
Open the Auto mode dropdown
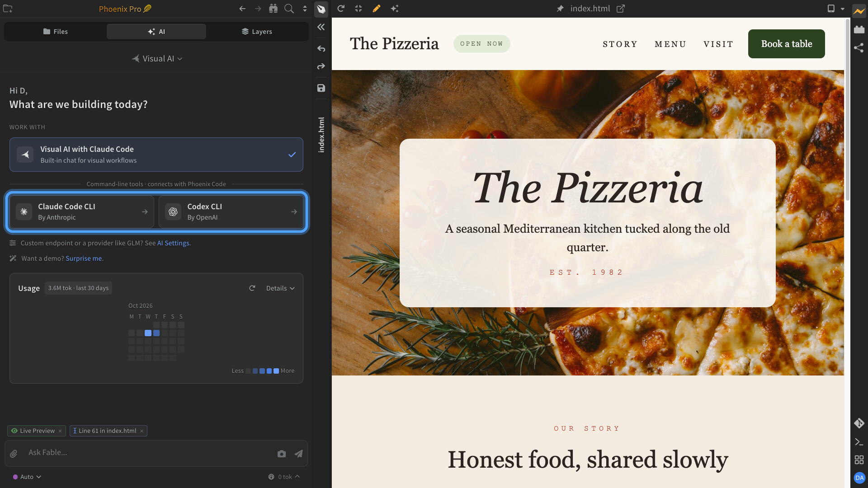(27, 477)
